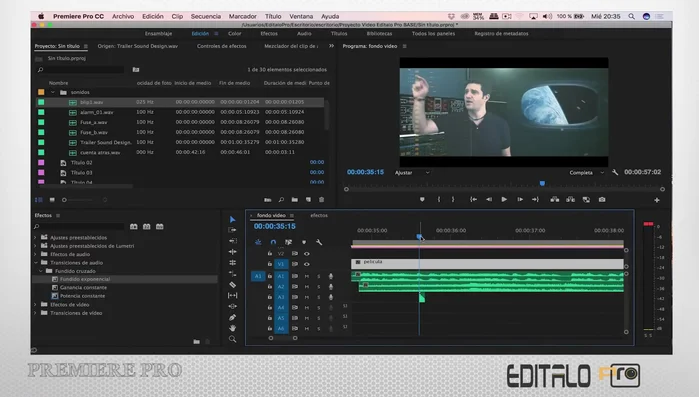Play the program monitor

(504, 200)
